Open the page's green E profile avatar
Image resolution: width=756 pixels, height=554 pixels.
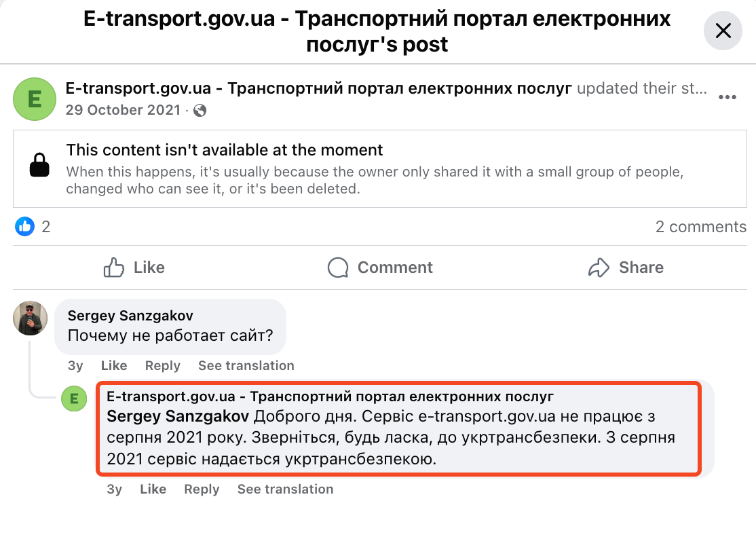pos(34,99)
